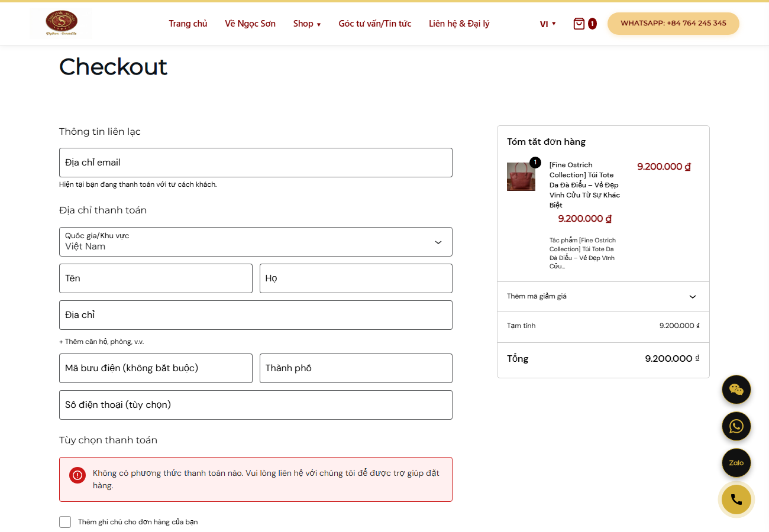This screenshot has height=532, width=769.
Task: Click the ostrich tote bag thumbnail
Action: click(x=521, y=177)
